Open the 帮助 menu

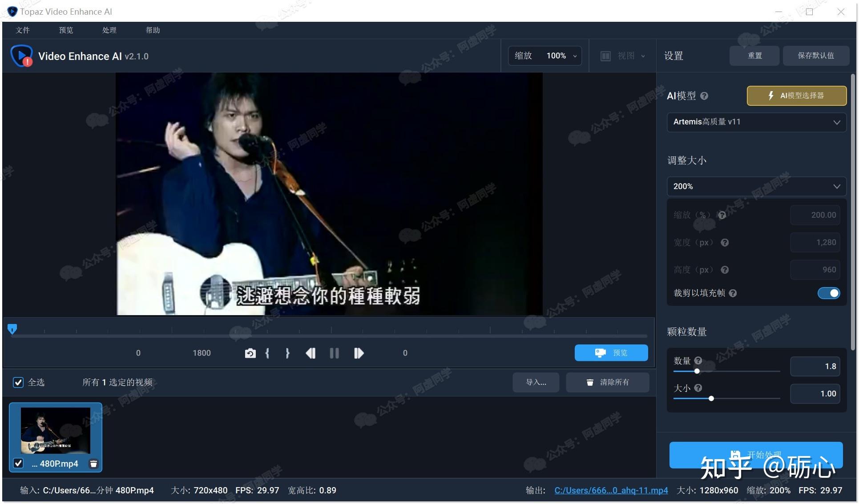[x=153, y=30]
